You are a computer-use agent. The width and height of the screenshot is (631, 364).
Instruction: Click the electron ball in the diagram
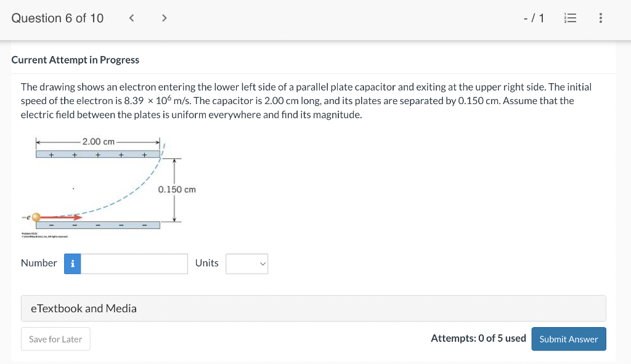point(37,217)
